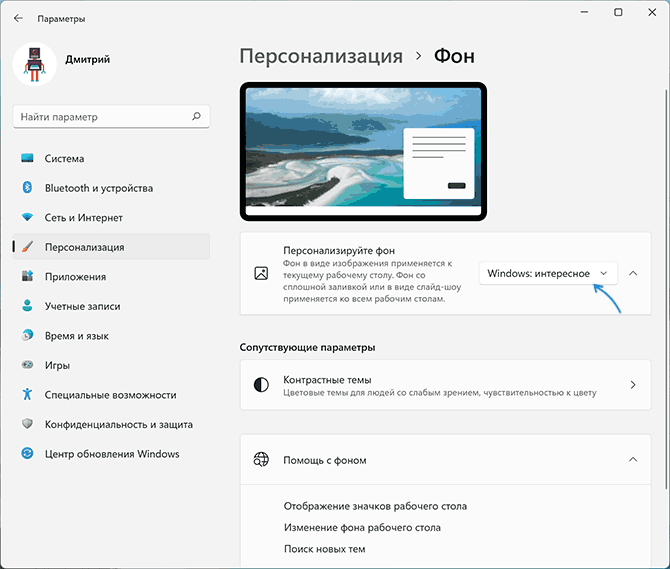
Task: Click the Найти параметр search field
Action: pos(111,116)
